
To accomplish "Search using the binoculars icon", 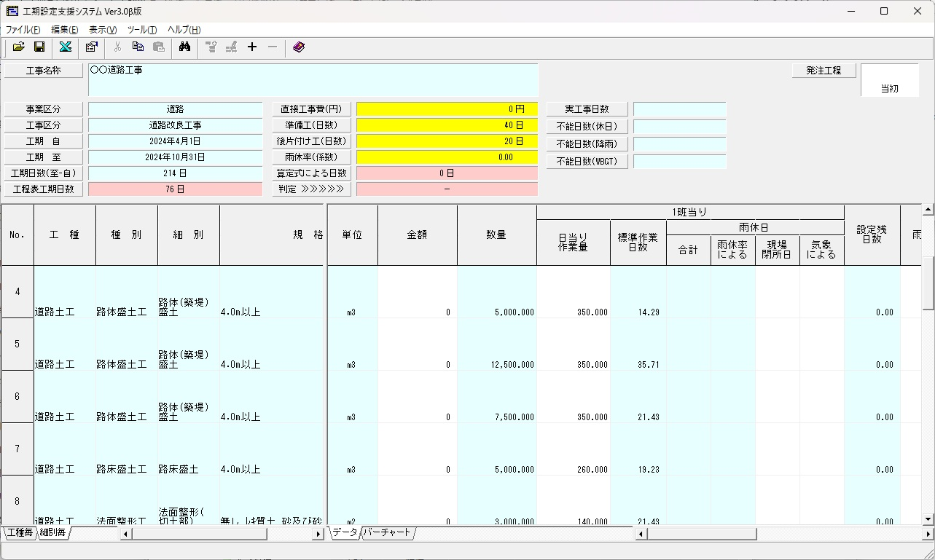I will [184, 47].
